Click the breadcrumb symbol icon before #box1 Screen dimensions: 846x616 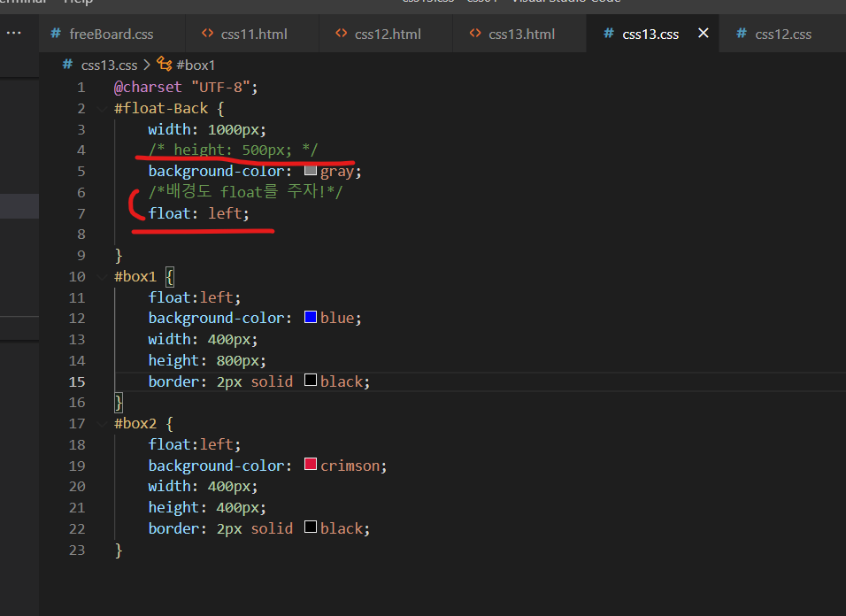click(x=164, y=65)
